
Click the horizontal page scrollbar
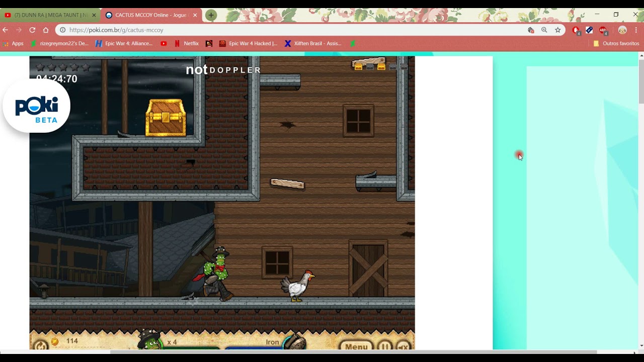pos(354,352)
